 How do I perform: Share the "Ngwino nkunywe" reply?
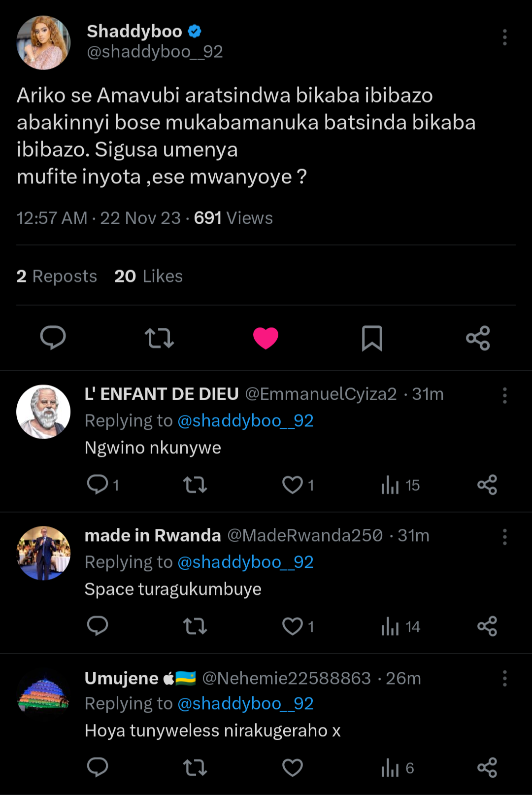pyautogui.click(x=487, y=485)
